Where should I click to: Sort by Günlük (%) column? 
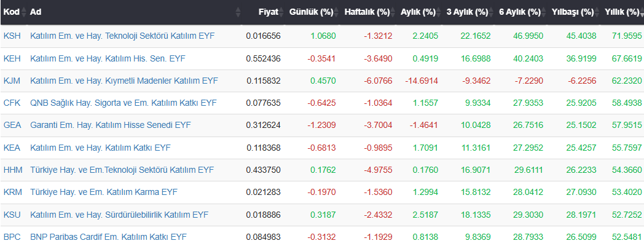313,12
